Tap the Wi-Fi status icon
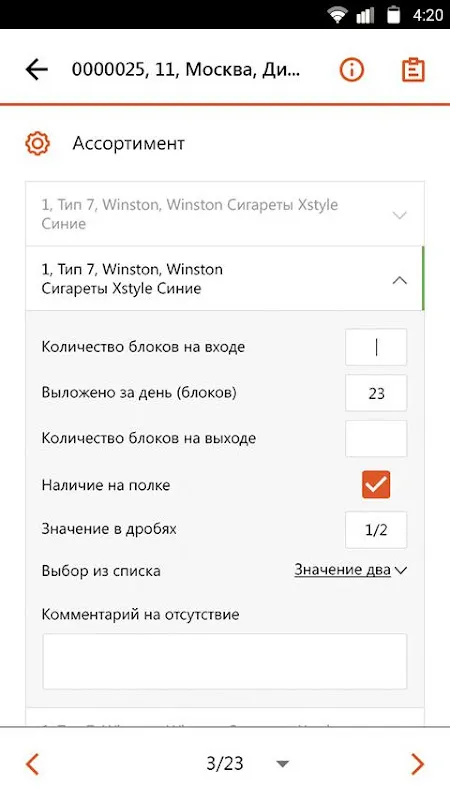The height and width of the screenshot is (800, 450). (338, 15)
